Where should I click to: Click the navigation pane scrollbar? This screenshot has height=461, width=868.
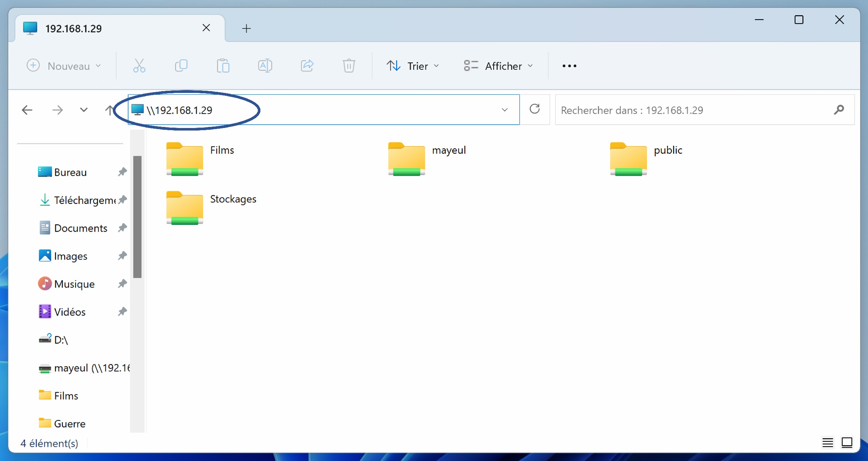[x=137, y=217]
